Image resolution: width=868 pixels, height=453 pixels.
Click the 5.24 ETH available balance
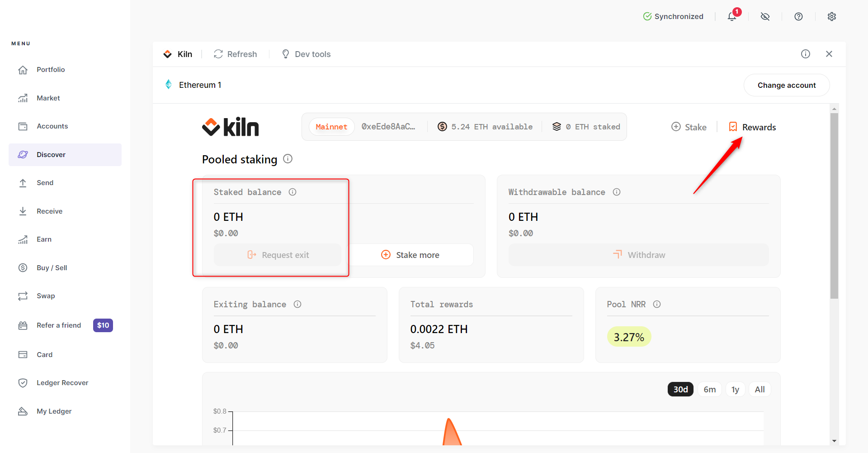tap(485, 127)
